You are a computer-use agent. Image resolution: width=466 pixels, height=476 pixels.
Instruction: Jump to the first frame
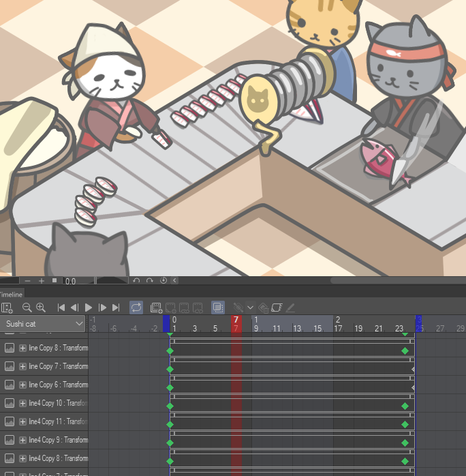tap(61, 308)
